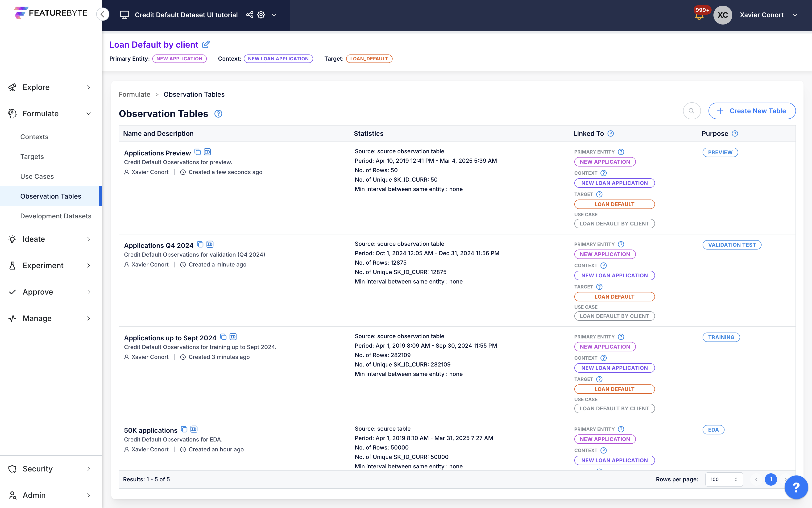This screenshot has width=812, height=508.
Task: Click the Formulate breadcrumb link
Action: tap(134, 94)
